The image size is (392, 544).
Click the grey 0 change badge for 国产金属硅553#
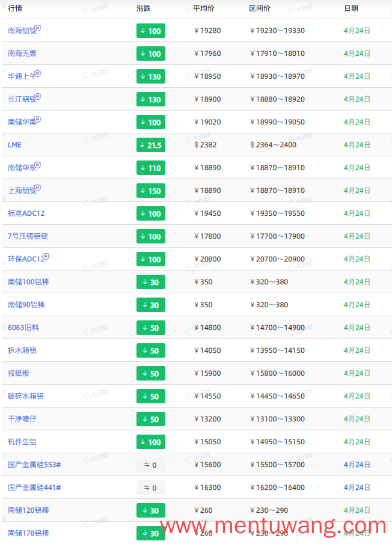tap(150, 465)
